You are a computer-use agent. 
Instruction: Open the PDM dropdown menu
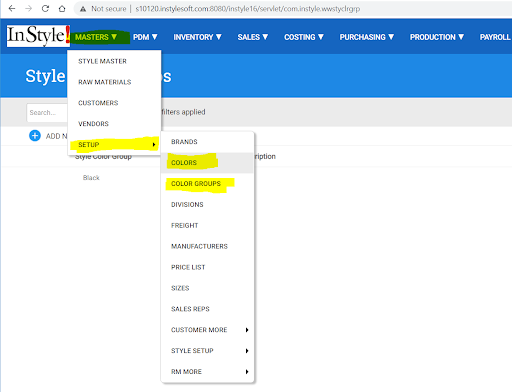[x=145, y=37]
